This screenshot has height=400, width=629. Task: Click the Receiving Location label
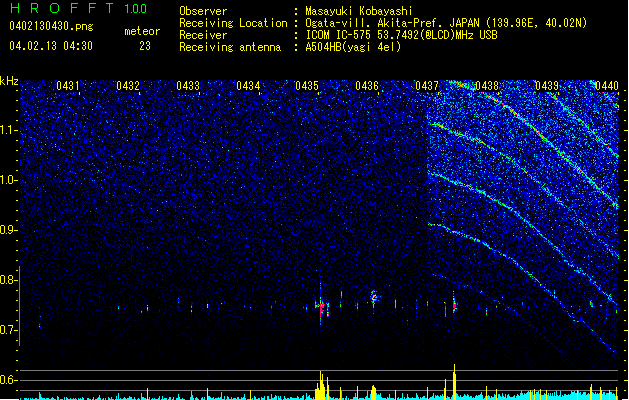click(x=233, y=23)
